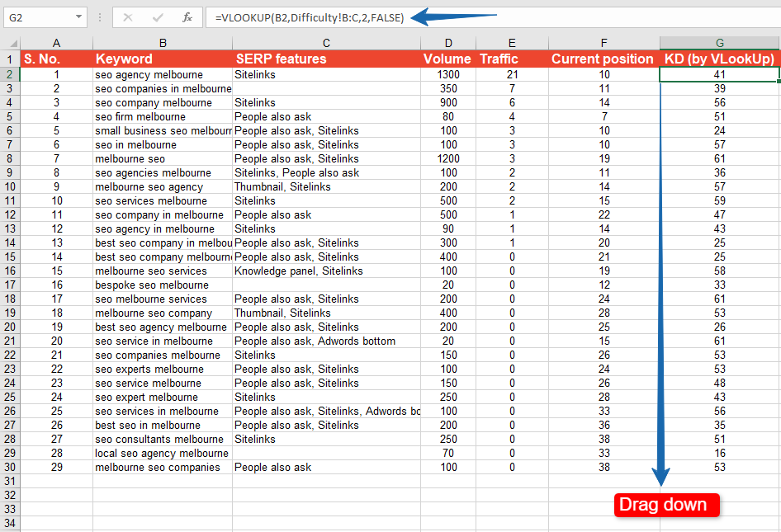Select column D header
Image resolution: width=781 pixels, height=532 pixels.
coord(448,43)
